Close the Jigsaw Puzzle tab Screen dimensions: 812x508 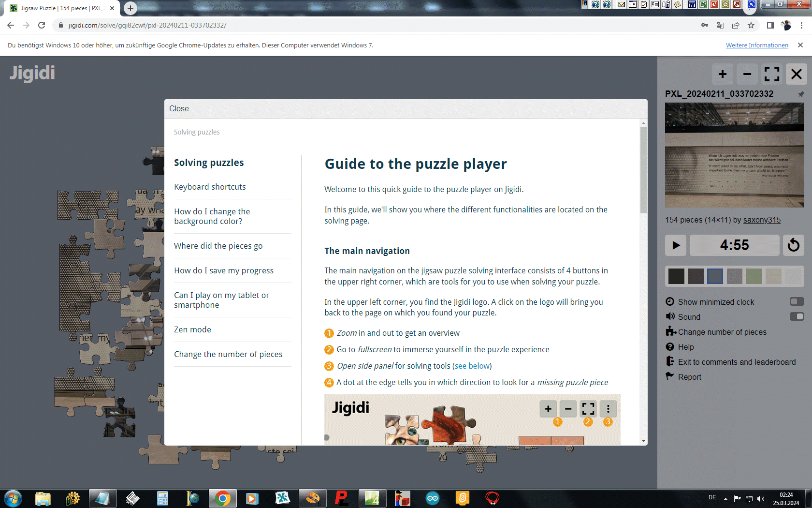pyautogui.click(x=112, y=8)
